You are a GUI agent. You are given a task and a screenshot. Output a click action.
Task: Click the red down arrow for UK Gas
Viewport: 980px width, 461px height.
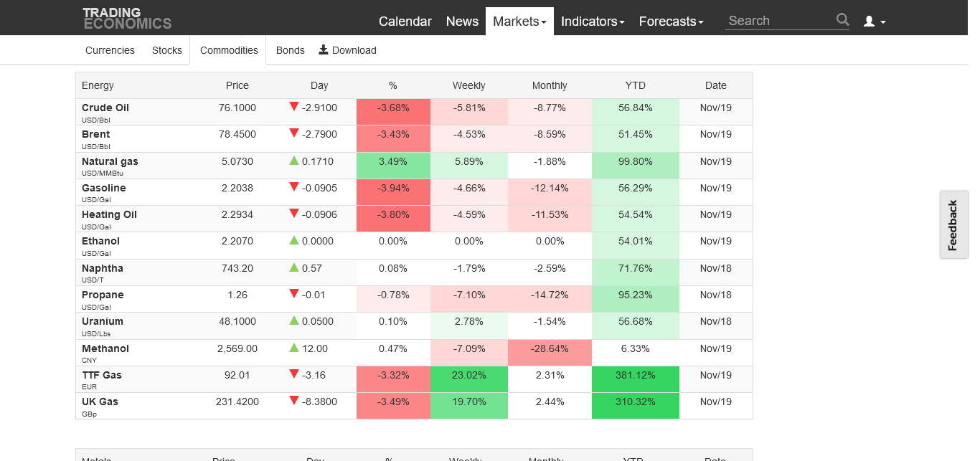click(x=293, y=401)
